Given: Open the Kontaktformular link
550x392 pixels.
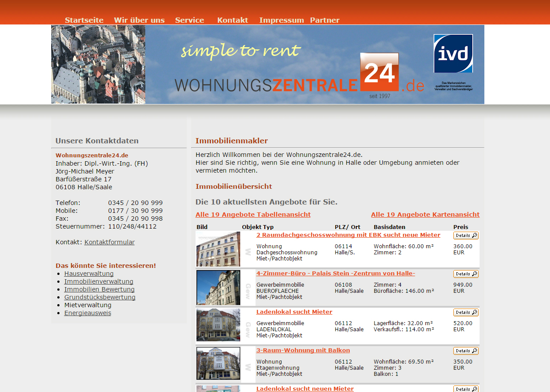Looking at the screenshot, I should coord(109,242).
